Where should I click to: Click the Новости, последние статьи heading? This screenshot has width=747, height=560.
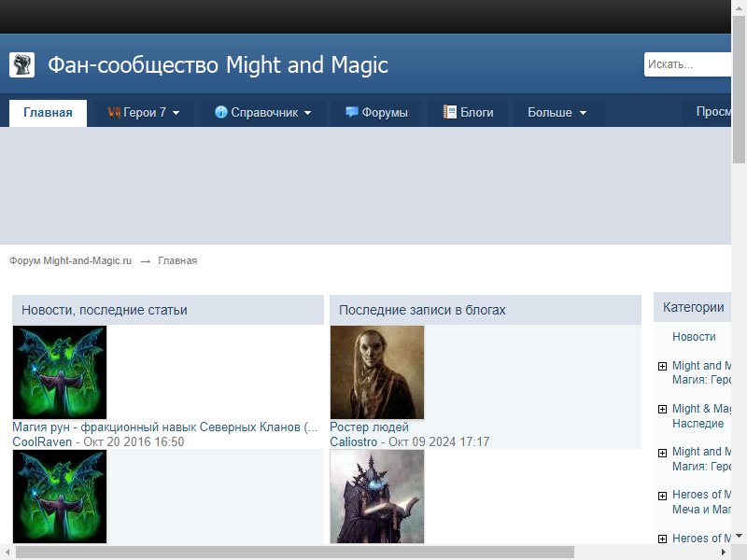click(x=105, y=310)
